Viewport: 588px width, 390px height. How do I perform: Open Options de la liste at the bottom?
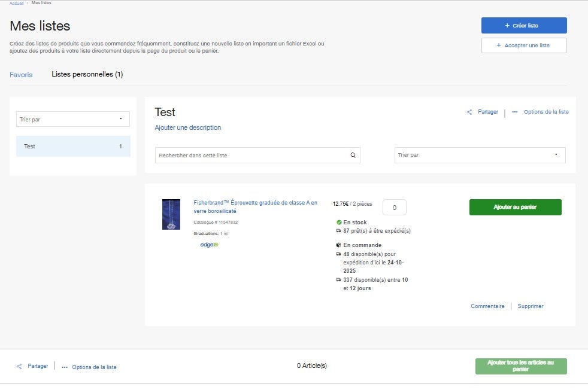click(95, 367)
